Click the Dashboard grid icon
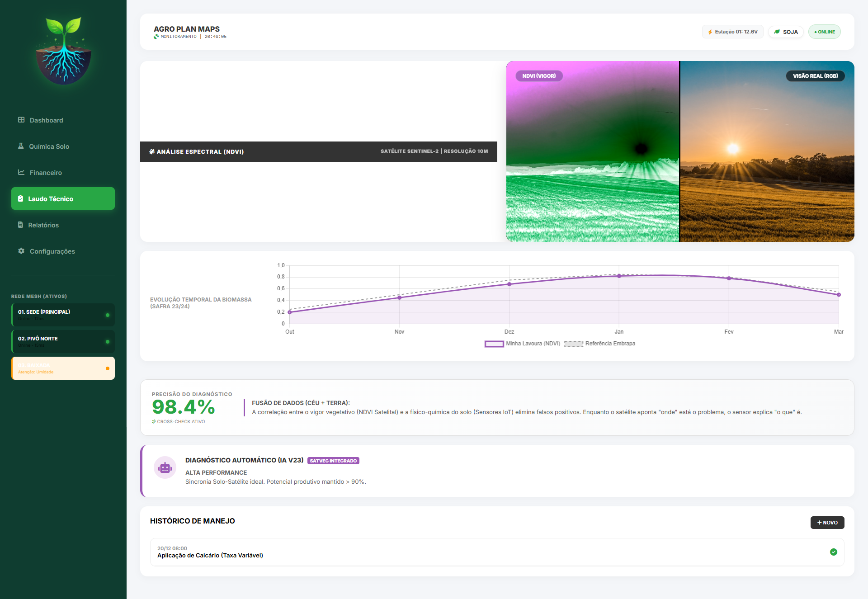The height and width of the screenshot is (599, 868). (21, 120)
